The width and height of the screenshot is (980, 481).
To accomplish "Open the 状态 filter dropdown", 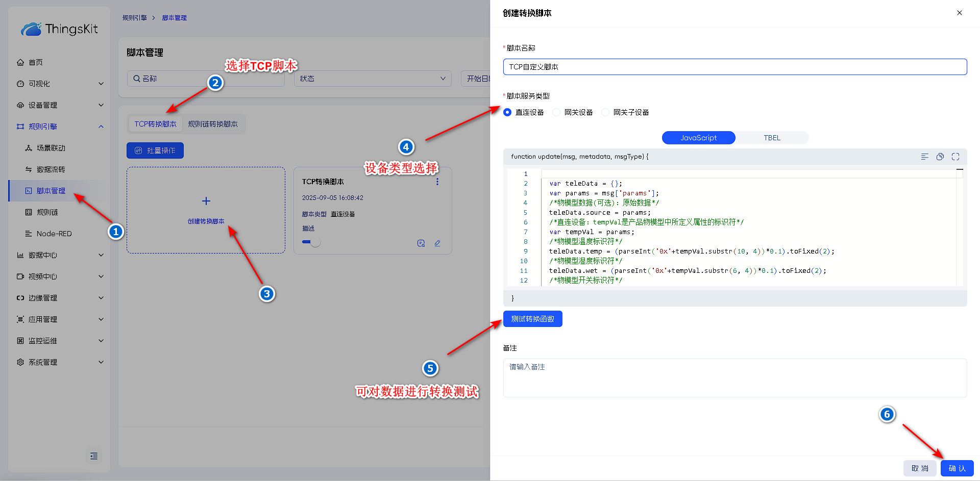I will pyautogui.click(x=373, y=79).
